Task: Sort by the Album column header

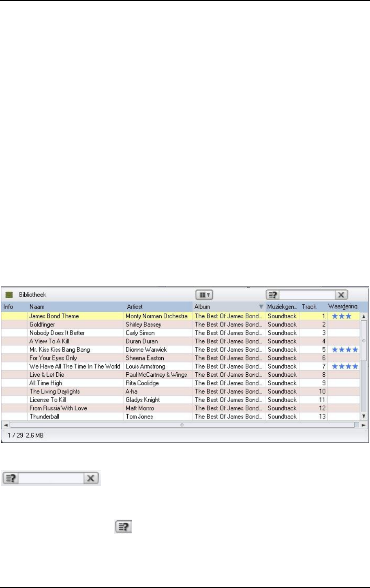Action: click(202, 307)
